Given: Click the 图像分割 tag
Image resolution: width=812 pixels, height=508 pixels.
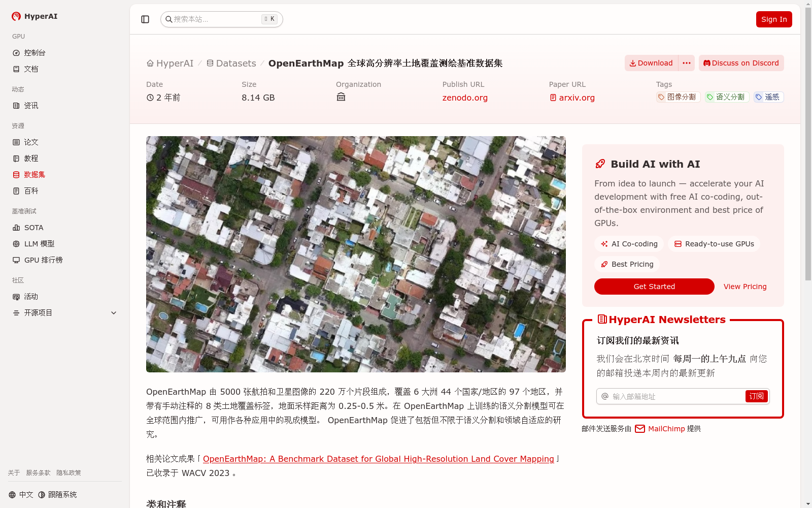Looking at the screenshot, I should click(x=679, y=97).
